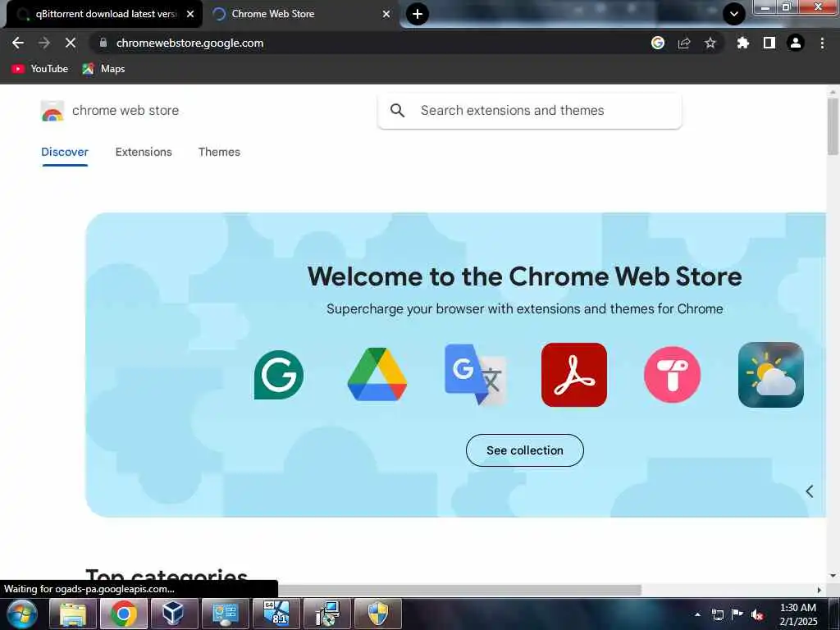Open the profile avatar menu
840x630 pixels.
click(796, 43)
